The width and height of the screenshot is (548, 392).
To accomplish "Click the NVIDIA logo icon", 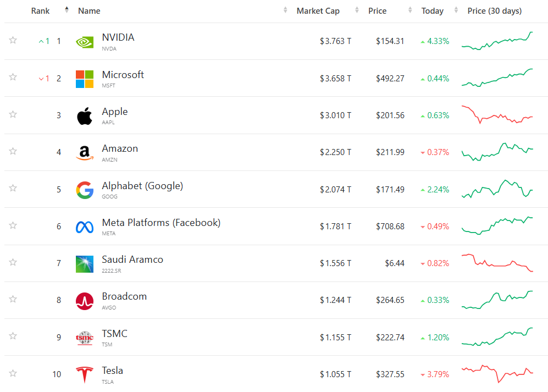I will (85, 42).
